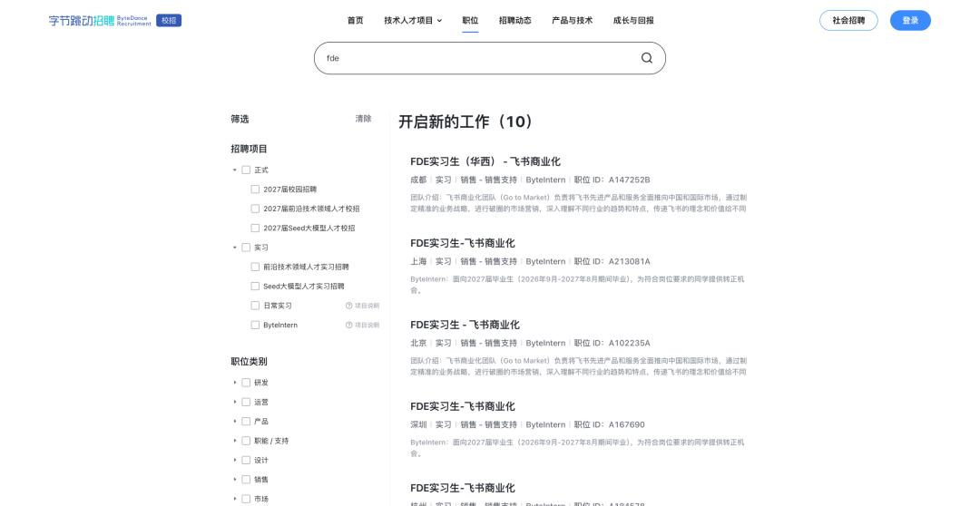The height and width of the screenshot is (506, 980).
Task: Click 深圳 location in fourth job
Action: pos(418,424)
